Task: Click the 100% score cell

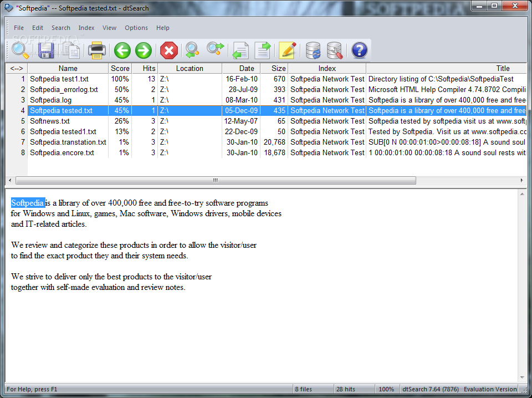Action: click(120, 79)
